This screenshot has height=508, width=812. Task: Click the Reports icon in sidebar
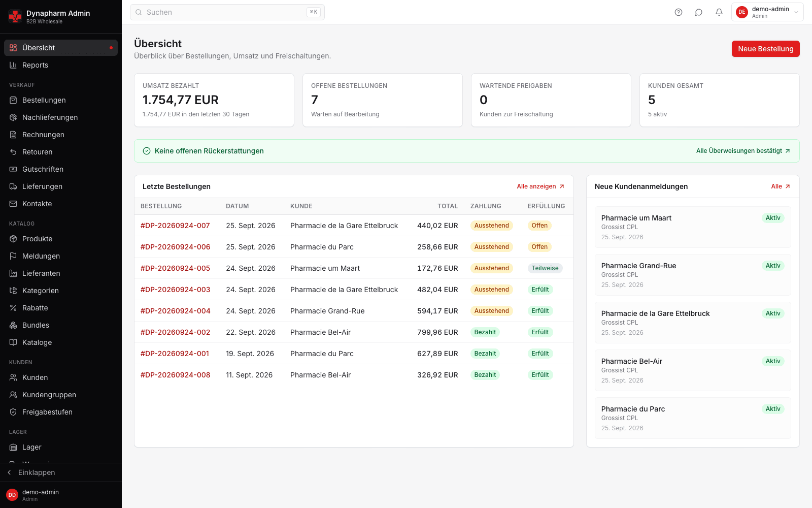point(13,65)
